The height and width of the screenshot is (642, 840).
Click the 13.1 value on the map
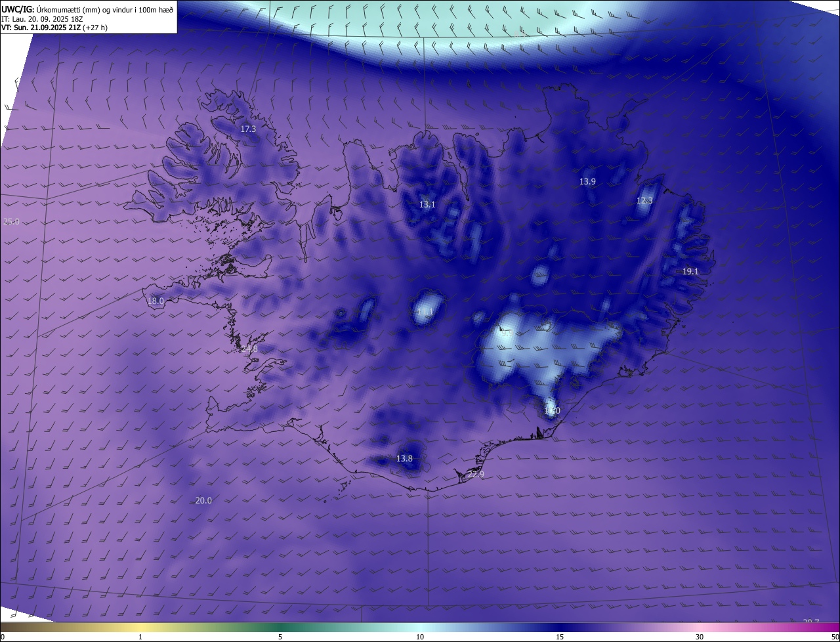click(x=427, y=205)
